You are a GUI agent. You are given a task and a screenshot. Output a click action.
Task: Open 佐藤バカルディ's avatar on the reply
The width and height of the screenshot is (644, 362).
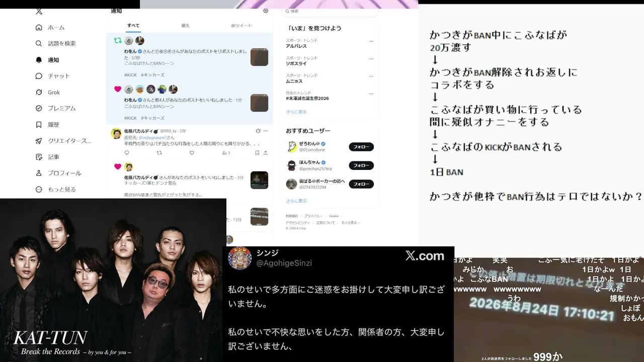tap(116, 133)
